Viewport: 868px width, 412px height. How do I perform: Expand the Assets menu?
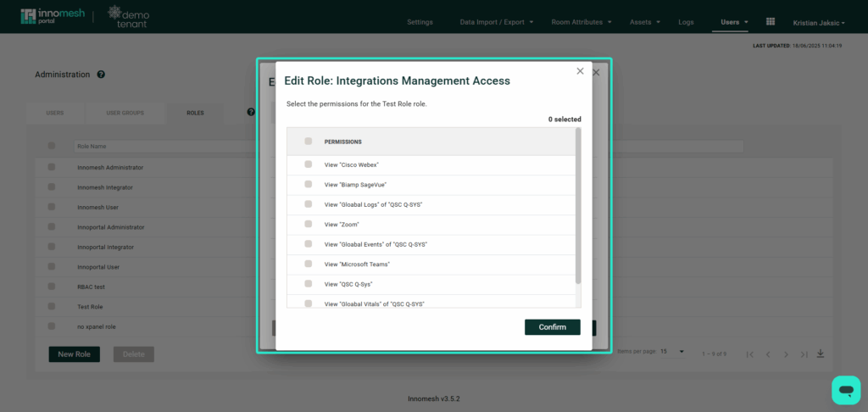pyautogui.click(x=645, y=22)
